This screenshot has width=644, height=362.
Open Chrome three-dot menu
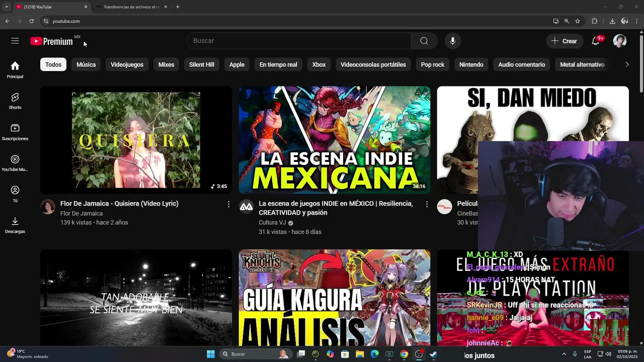(x=637, y=21)
